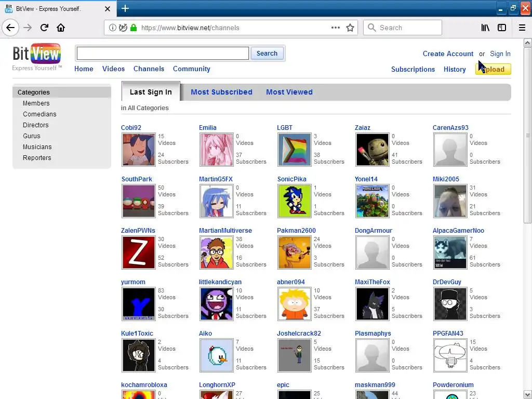Show site information via the info icon

112,28
